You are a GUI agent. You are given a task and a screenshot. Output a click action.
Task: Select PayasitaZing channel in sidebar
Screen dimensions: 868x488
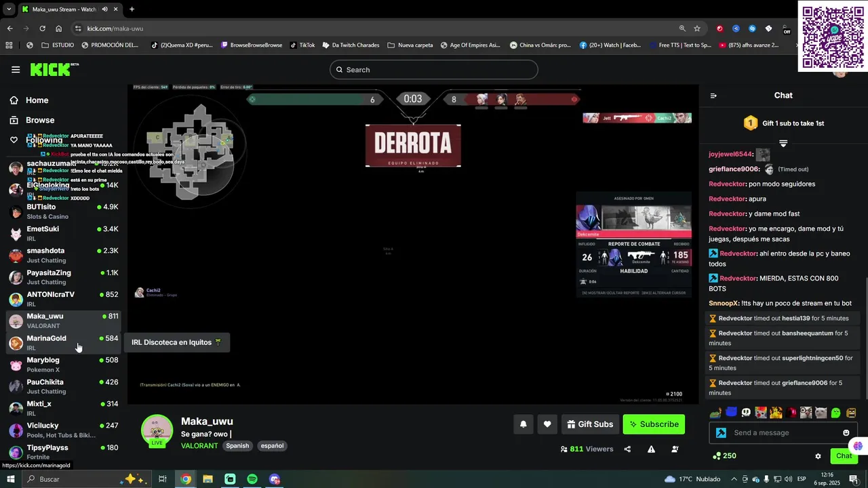pos(64,277)
